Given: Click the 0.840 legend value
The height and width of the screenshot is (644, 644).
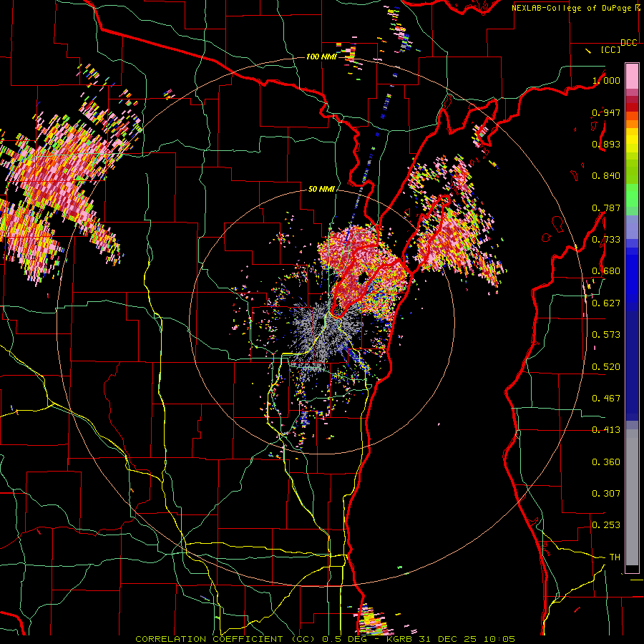Looking at the screenshot, I should click(x=606, y=176).
